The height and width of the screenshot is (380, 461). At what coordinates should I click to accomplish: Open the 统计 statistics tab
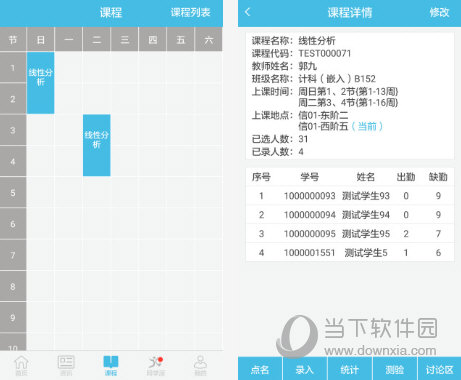click(x=350, y=369)
